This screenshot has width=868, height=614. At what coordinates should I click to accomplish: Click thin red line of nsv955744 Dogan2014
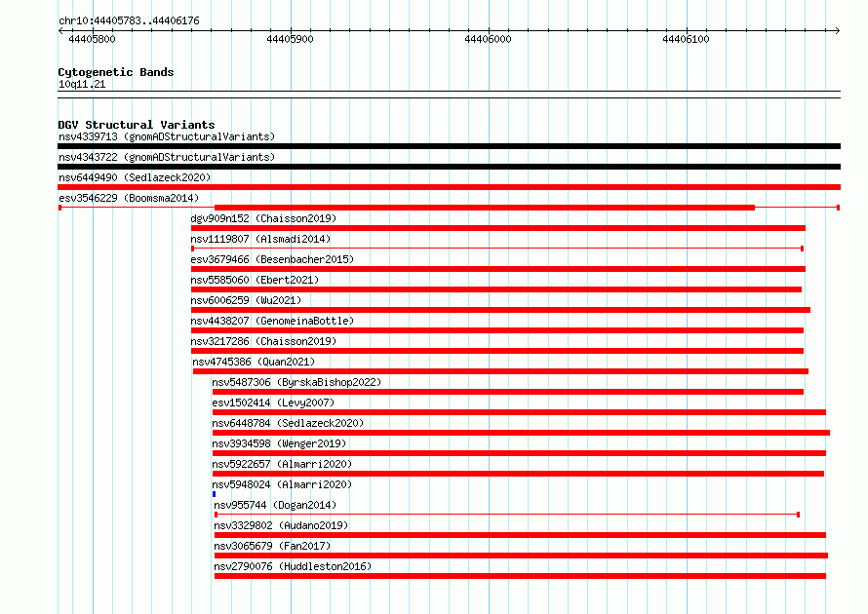(x=507, y=515)
